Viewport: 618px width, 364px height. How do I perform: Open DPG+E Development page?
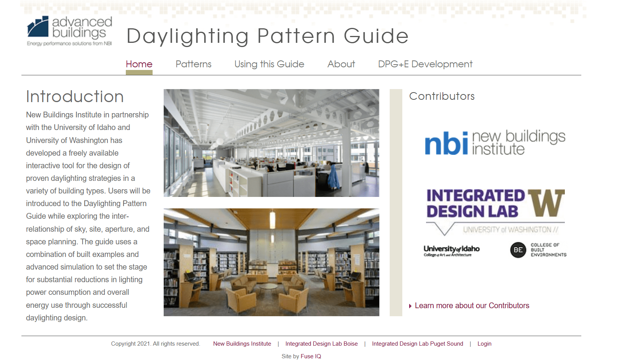click(425, 64)
